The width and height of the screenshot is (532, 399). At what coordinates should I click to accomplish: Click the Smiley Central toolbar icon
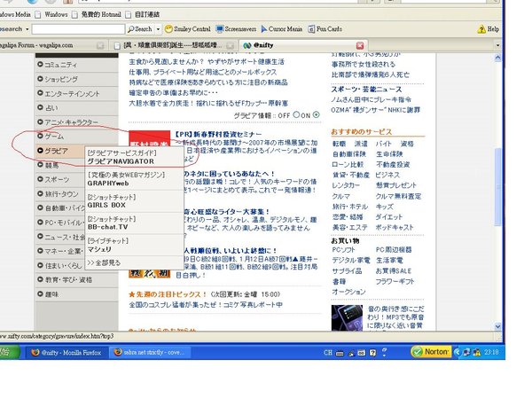tap(191, 29)
